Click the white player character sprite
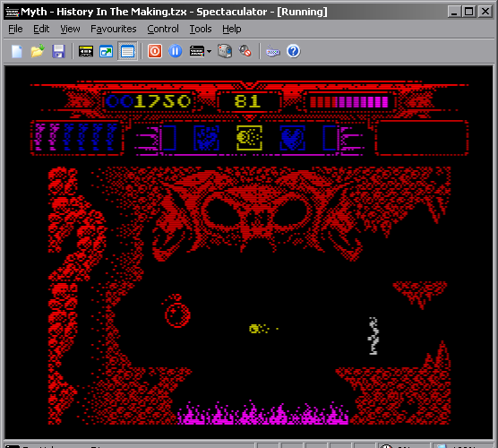The image size is (498, 448). 373,336
